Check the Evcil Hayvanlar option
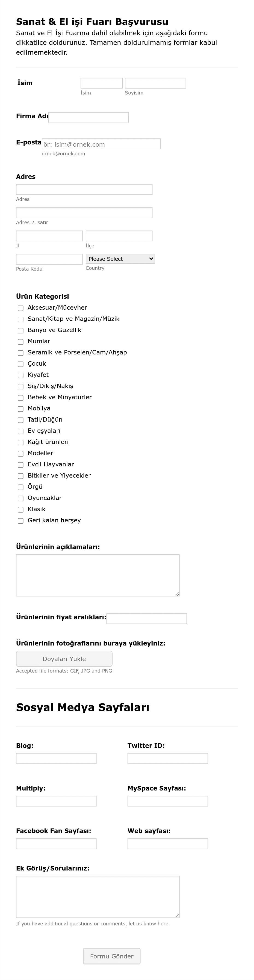Viewport: 254px width, 980px height. pos(20,465)
